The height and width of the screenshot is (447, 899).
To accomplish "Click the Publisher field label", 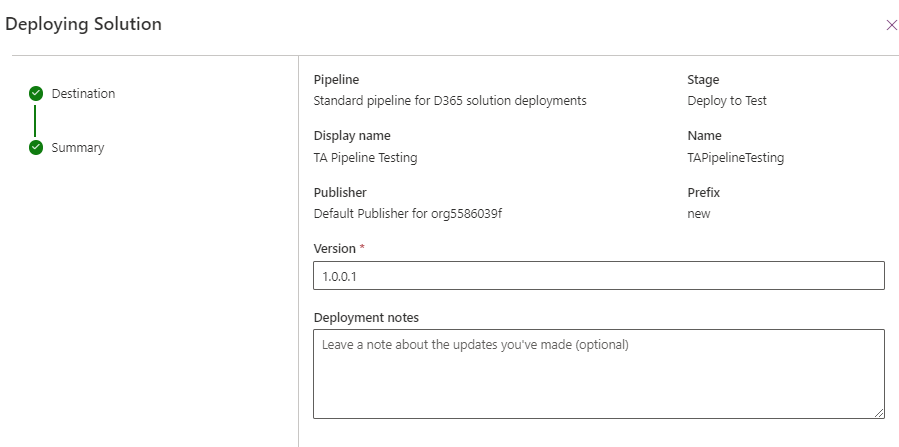I will 340,192.
